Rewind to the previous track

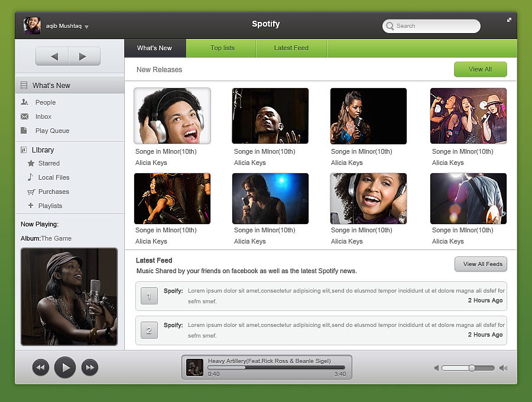41,367
